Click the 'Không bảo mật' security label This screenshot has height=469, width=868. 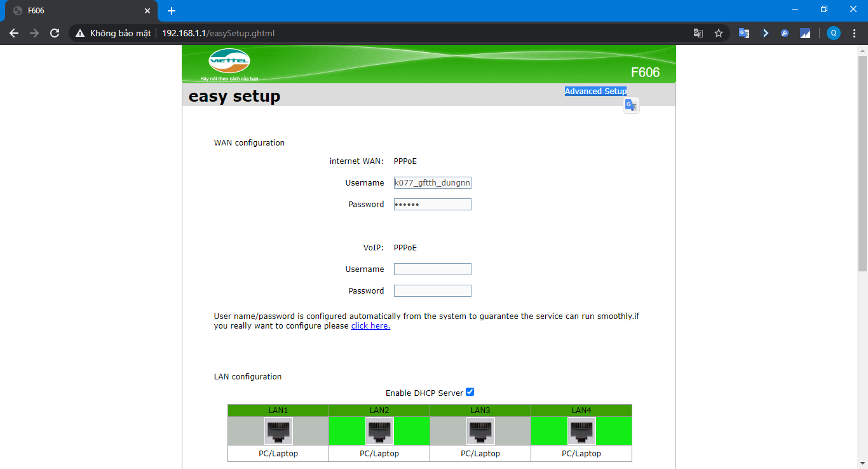[x=121, y=33]
